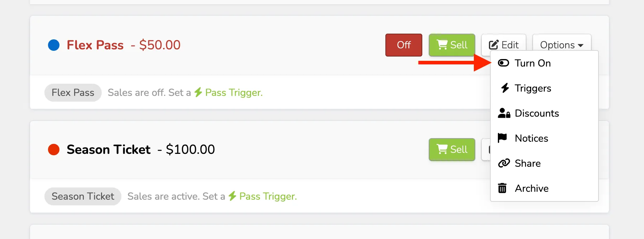Click the Options dropdown caret arrow
This screenshot has width=644, height=239.
click(581, 45)
